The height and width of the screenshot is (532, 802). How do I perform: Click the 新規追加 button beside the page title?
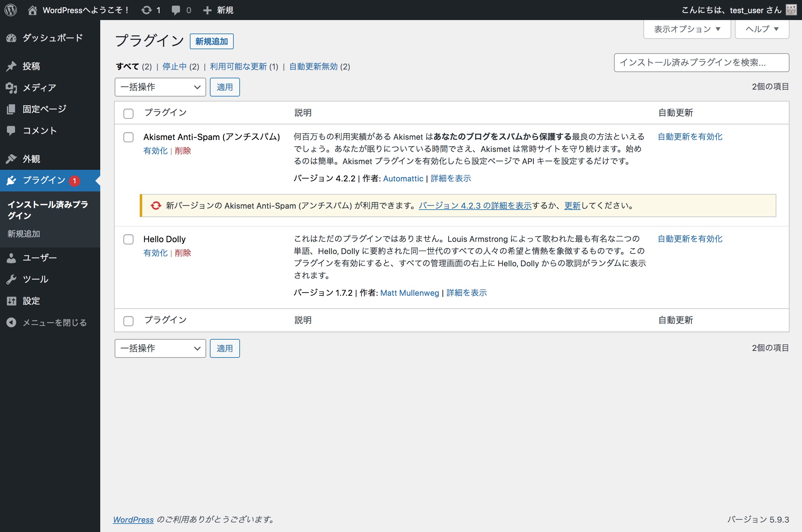pyautogui.click(x=211, y=41)
